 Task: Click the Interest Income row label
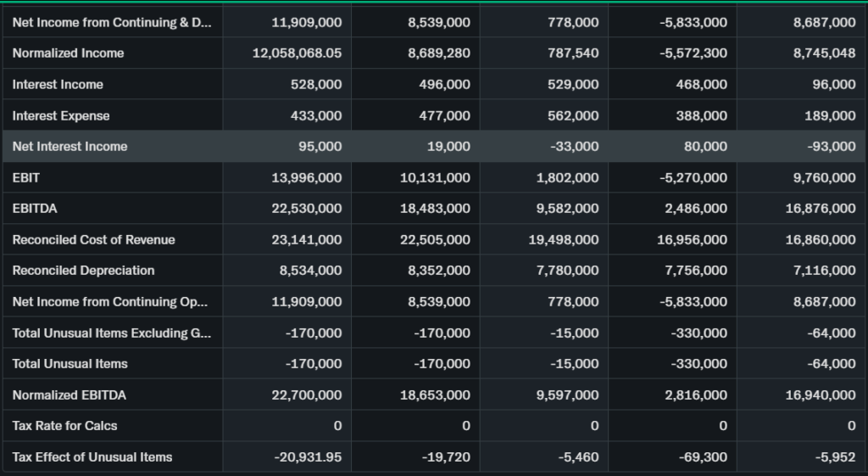tap(58, 85)
